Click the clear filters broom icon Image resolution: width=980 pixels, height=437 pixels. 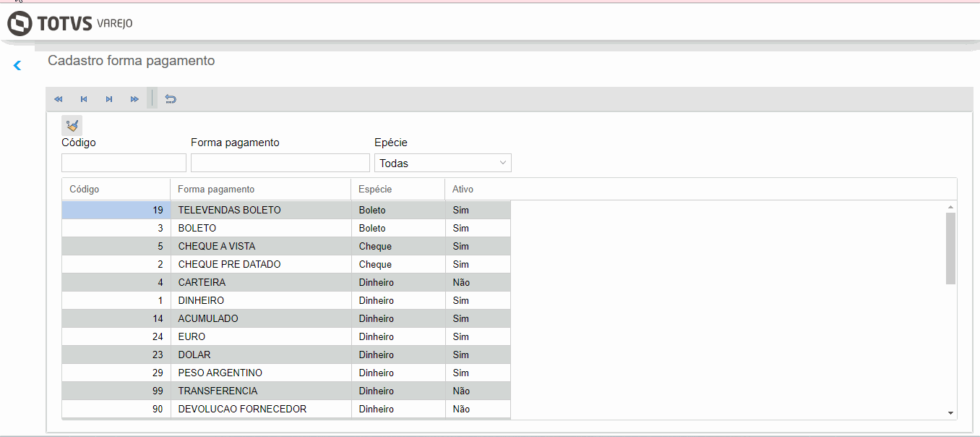(72, 125)
